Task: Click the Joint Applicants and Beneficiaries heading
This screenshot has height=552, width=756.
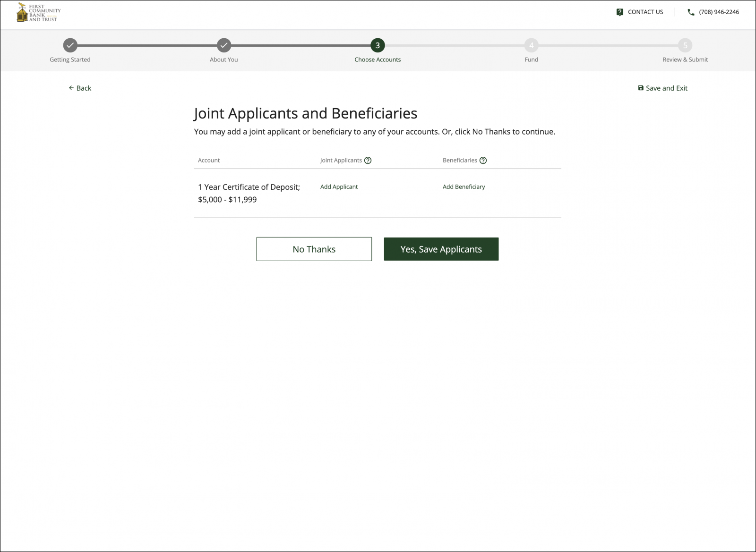Action: (x=306, y=113)
